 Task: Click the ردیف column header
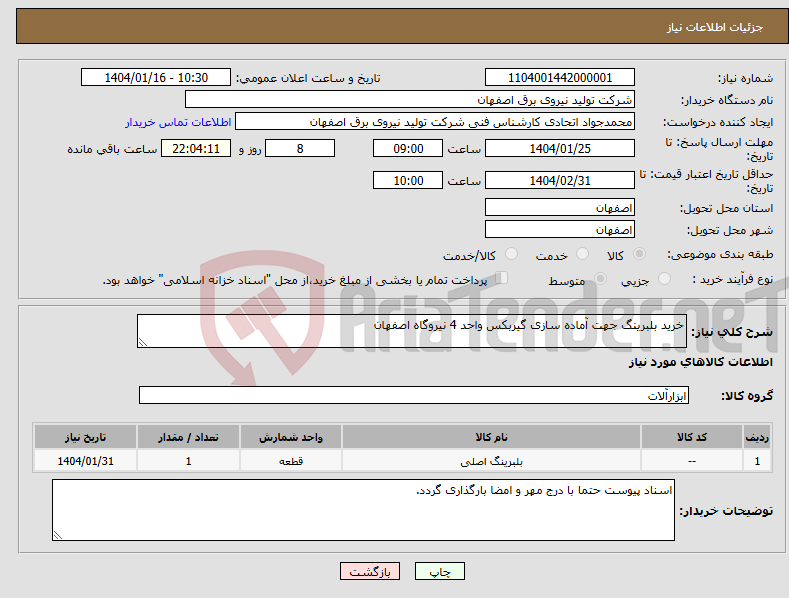pyautogui.click(x=757, y=437)
